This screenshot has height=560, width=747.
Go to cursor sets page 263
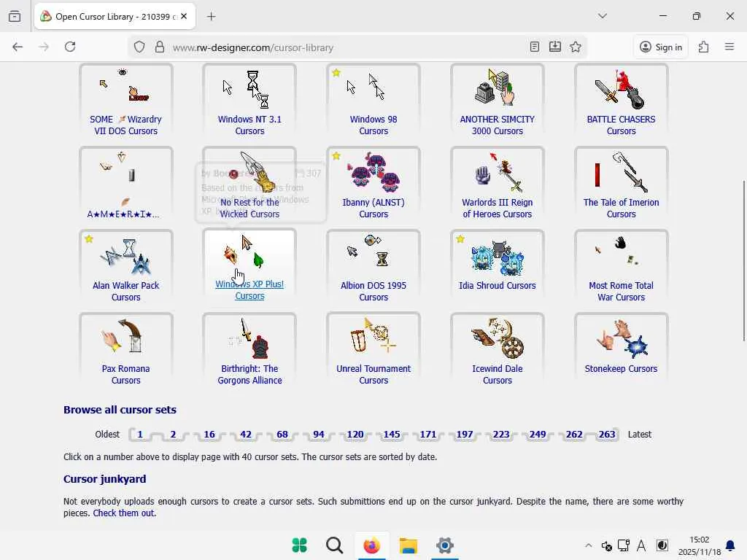coord(607,435)
